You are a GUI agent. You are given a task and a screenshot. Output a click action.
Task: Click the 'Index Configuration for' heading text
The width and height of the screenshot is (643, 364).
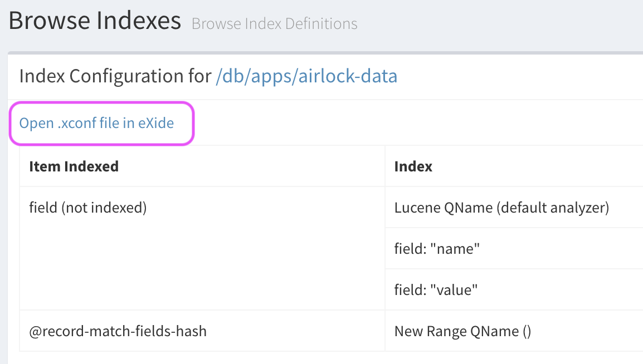point(115,76)
